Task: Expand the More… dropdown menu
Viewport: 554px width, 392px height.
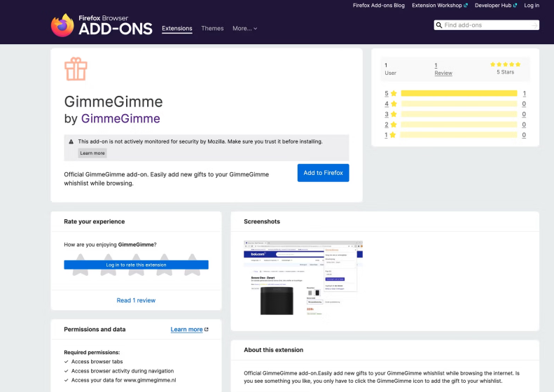Action: tap(244, 29)
